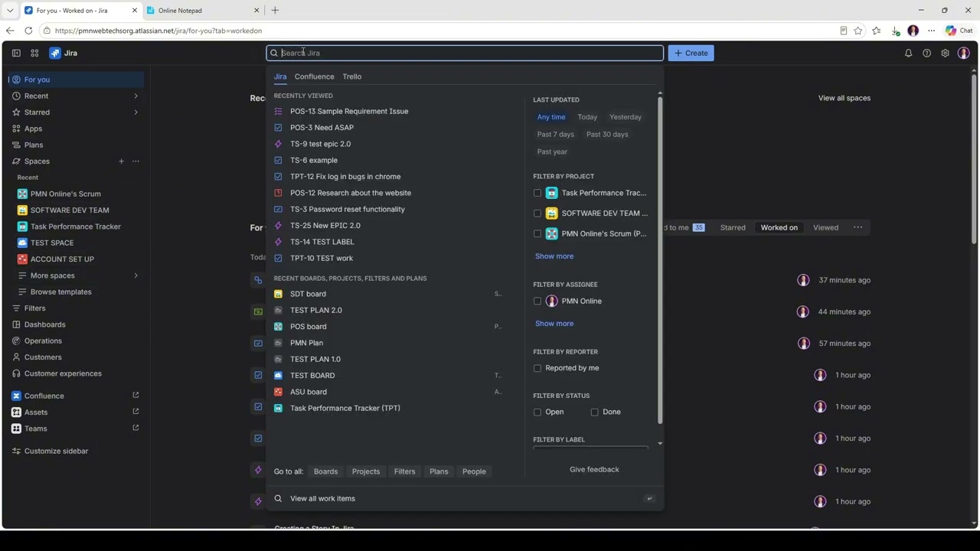Screen dimensions: 980x551
Task: Open the notifications bell
Action: [x=908, y=53]
